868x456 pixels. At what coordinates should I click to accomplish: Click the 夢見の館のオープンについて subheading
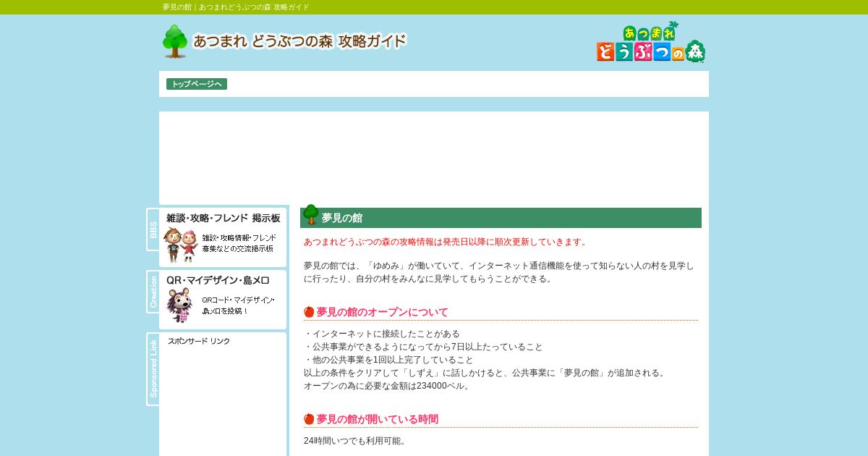(383, 312)
